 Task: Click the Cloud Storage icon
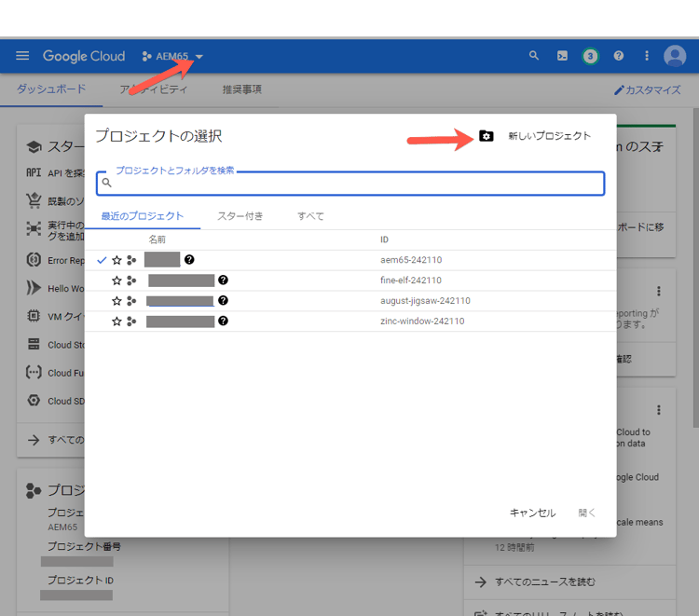(34, 344)
